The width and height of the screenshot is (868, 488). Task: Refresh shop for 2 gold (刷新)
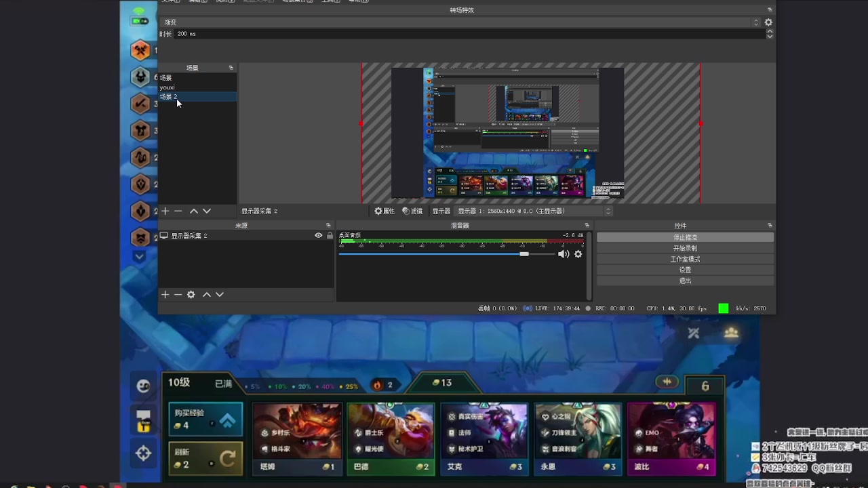(205, 459)
